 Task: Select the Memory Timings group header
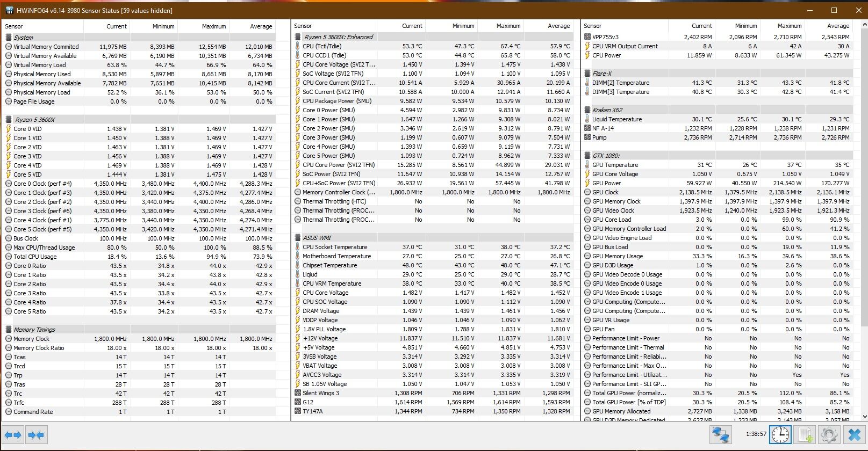coord(139,330)
